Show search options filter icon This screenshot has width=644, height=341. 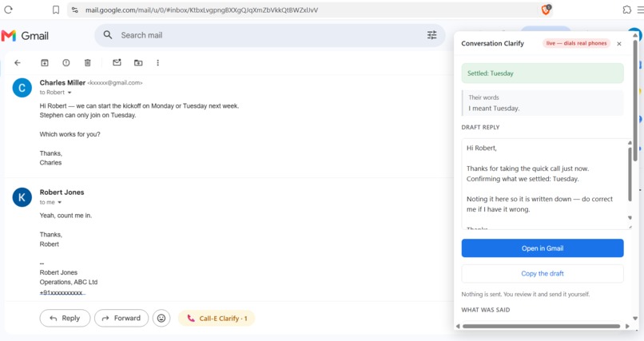click(431, 35)
